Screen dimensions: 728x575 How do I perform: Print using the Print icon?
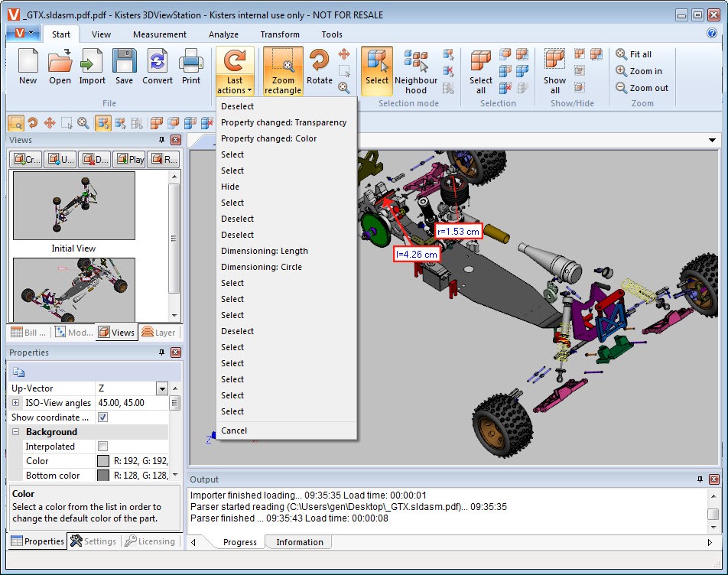coord(191,67)
